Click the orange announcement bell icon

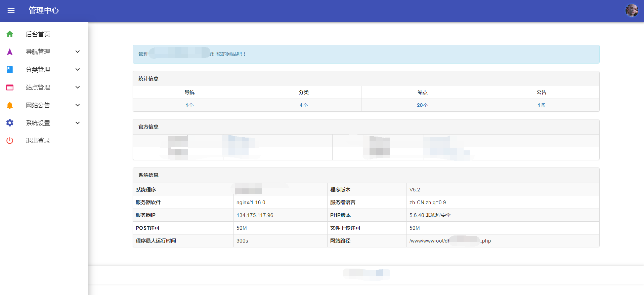10,105
